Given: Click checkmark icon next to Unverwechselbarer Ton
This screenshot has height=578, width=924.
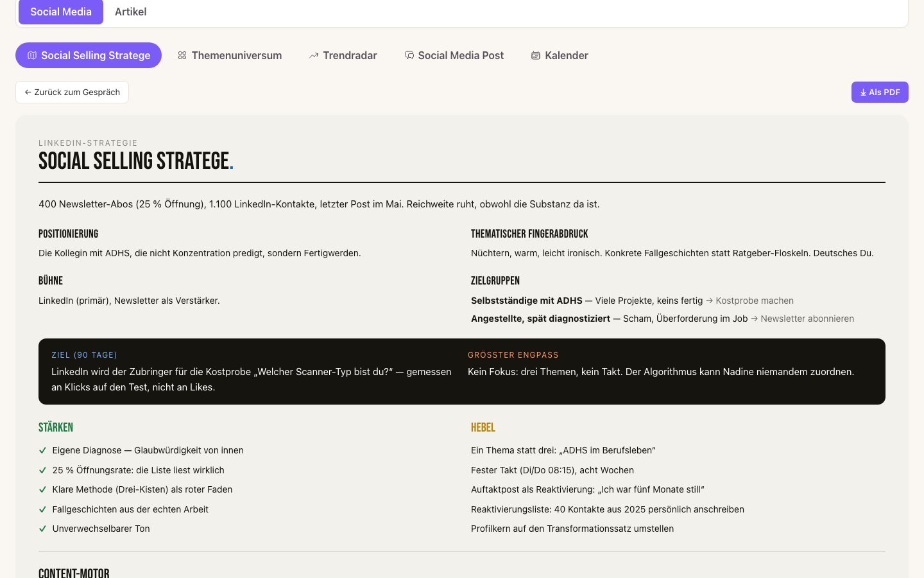Looking at the screenshot, I should point(43,529).
